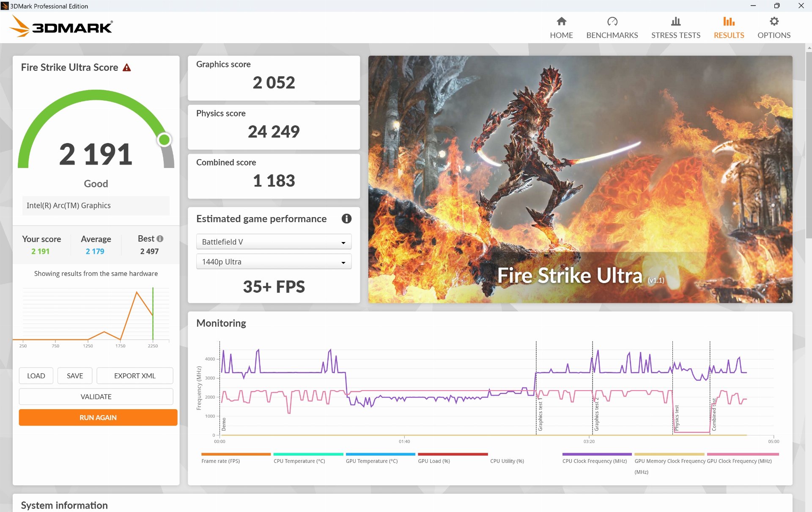Click the Your score value 2 191

pyautogui.click(x=40, y=251)
